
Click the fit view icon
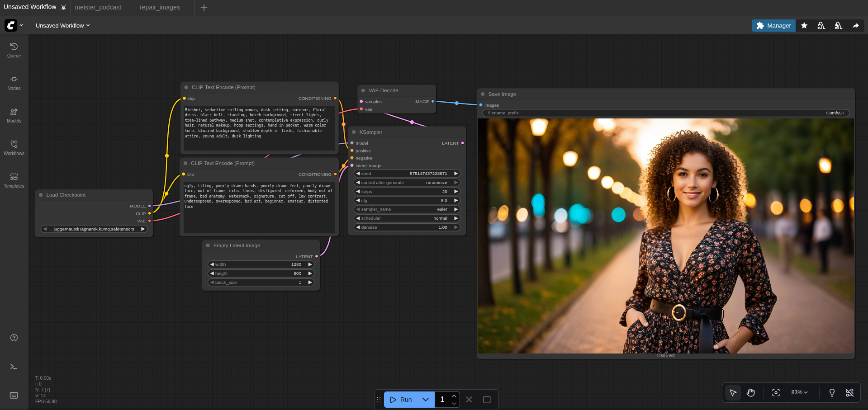776,392
